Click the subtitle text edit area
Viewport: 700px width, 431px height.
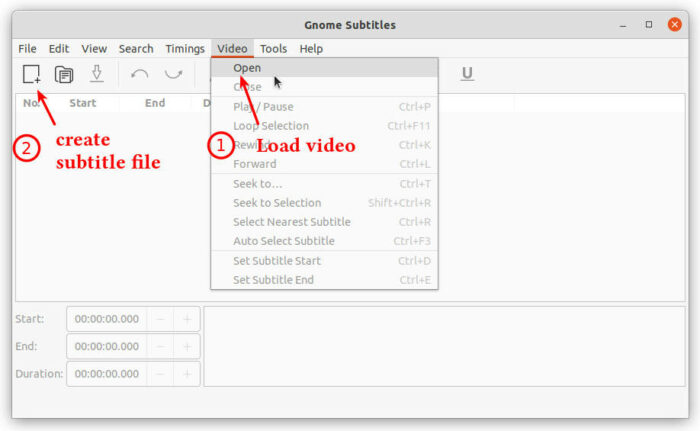tap(444, 346)
